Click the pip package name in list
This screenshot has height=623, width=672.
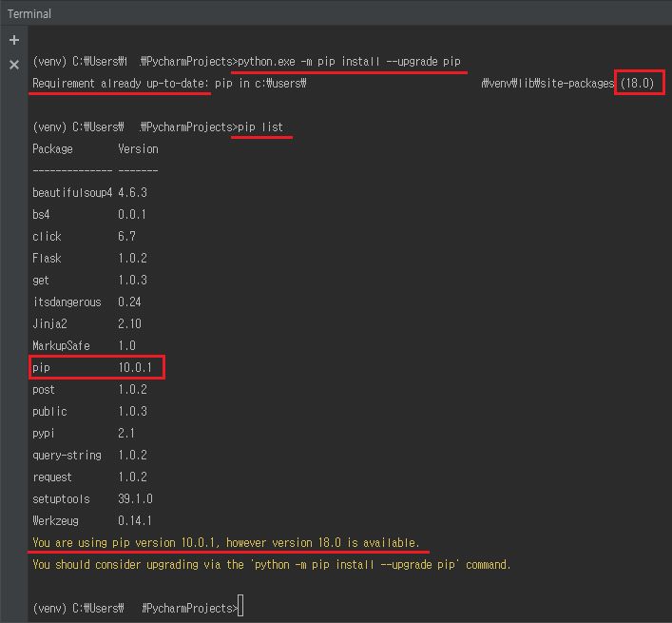point(41,367)
